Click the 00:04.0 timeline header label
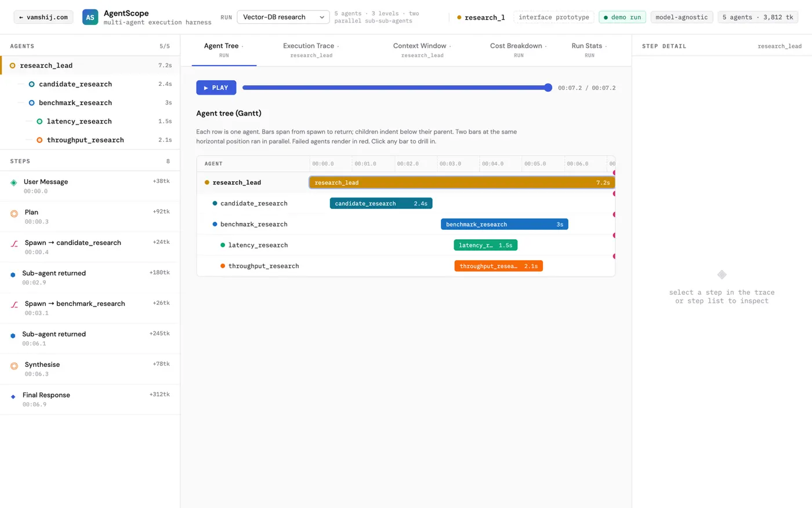This screenshot has height=508, width=812. 492,164
